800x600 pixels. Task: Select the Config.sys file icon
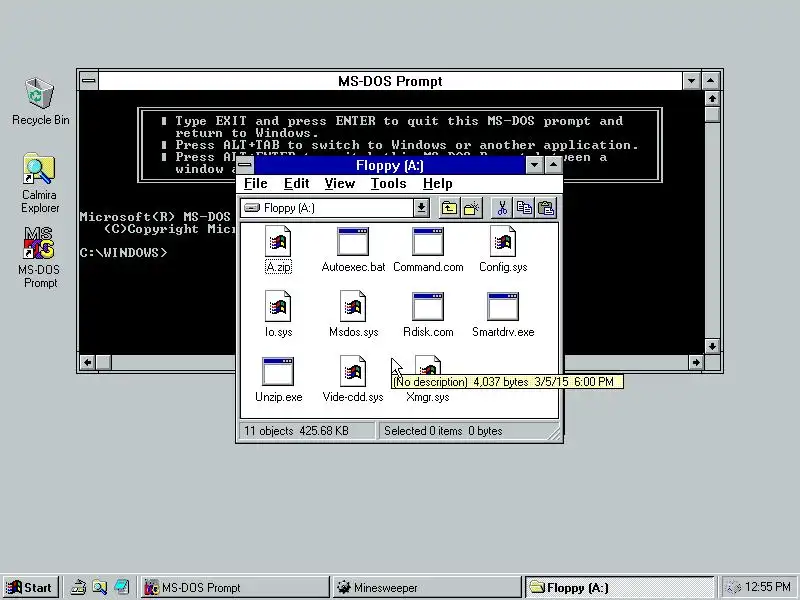point(503,241)
